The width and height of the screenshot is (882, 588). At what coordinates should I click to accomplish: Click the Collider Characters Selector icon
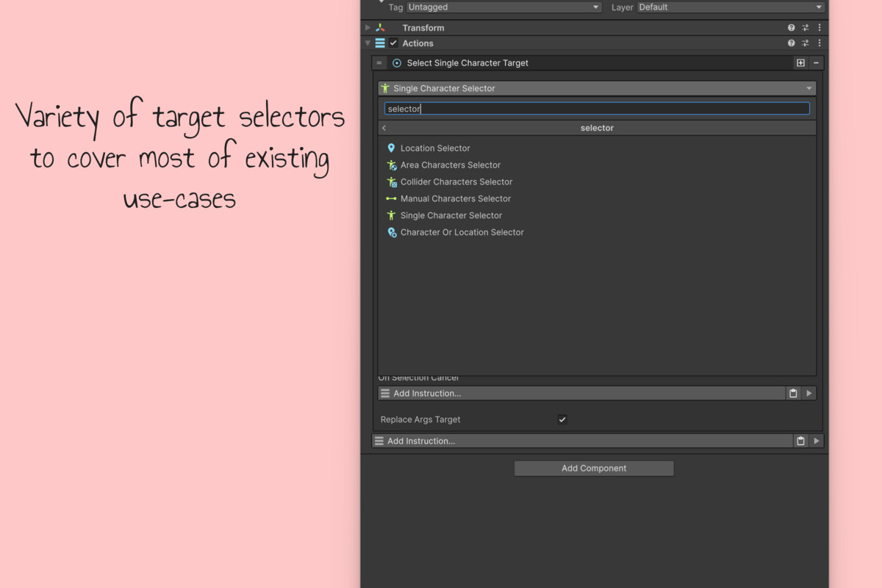[392, 182]
